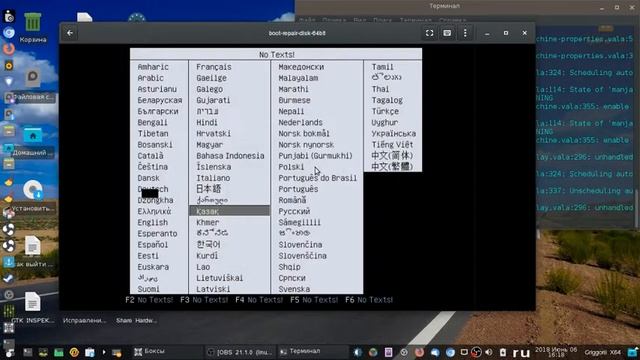Select Nederlands language
Screen dimensions: 640x360
pyautogui.click(x=300, y=122)
